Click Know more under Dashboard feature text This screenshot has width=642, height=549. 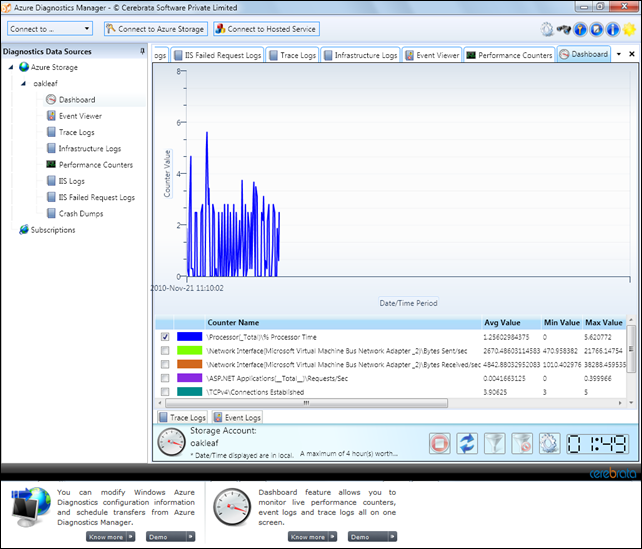312,537
